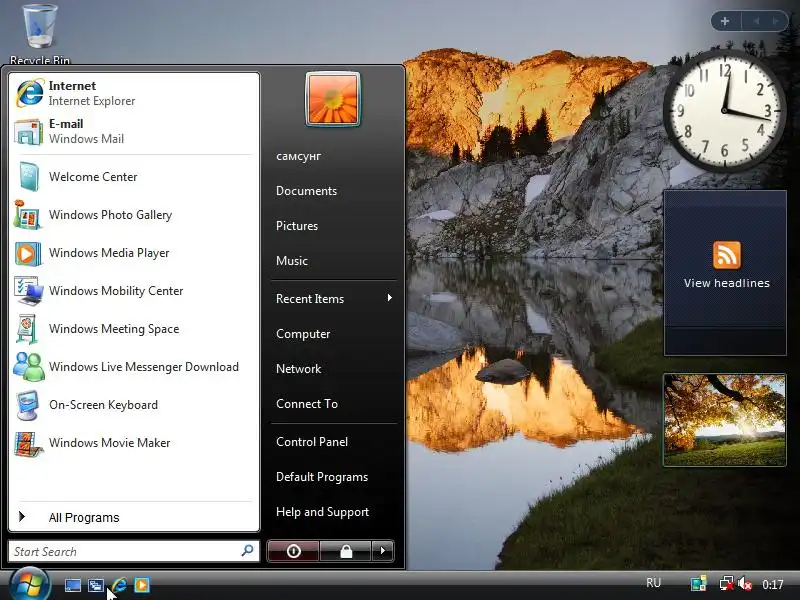Click the Windows Sidebar tray icon
Screen dimensions: 800x600
tap(698, 584)
